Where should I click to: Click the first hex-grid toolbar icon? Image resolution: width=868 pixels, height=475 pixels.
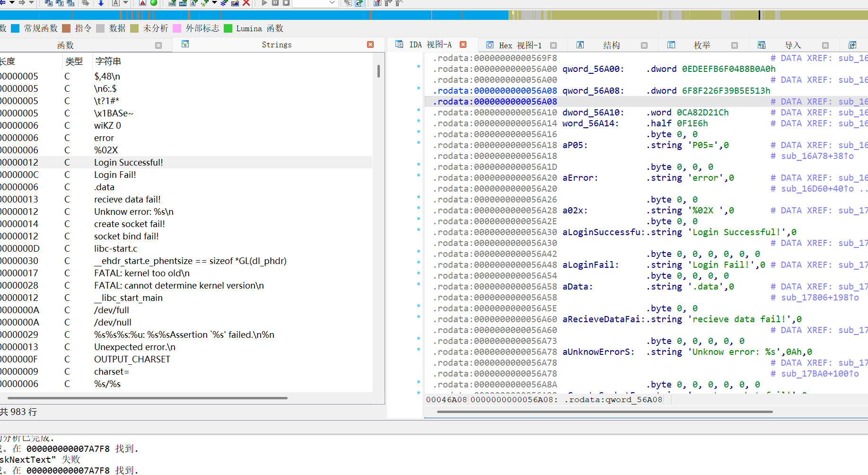point(48,3)
